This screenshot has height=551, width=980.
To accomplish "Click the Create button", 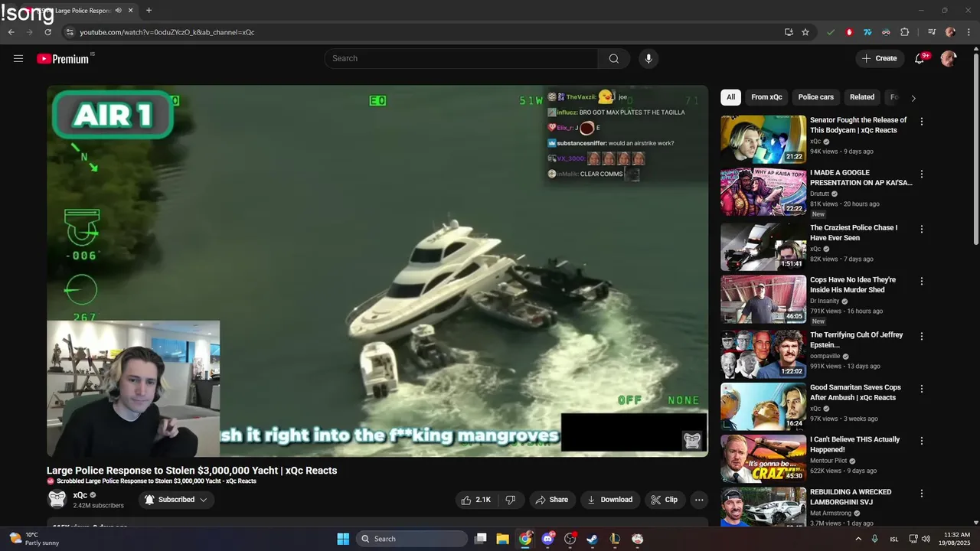I will [879, 59].
